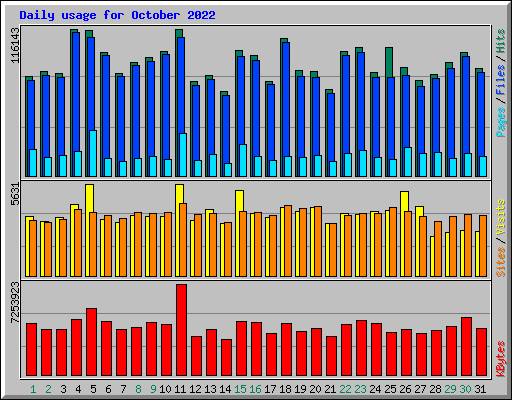
Task: Click day 2 on the x-axis
Action: (x=48, y=389)
